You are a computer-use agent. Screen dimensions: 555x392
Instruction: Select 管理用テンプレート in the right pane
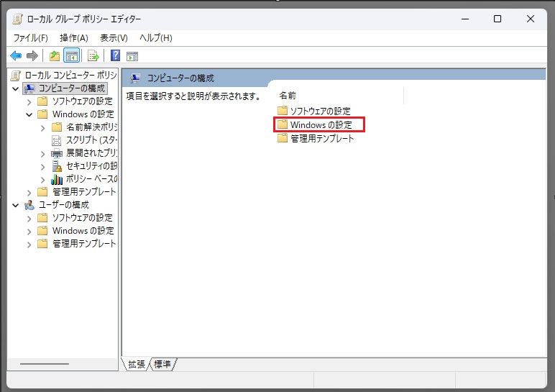tap(322, 138)
